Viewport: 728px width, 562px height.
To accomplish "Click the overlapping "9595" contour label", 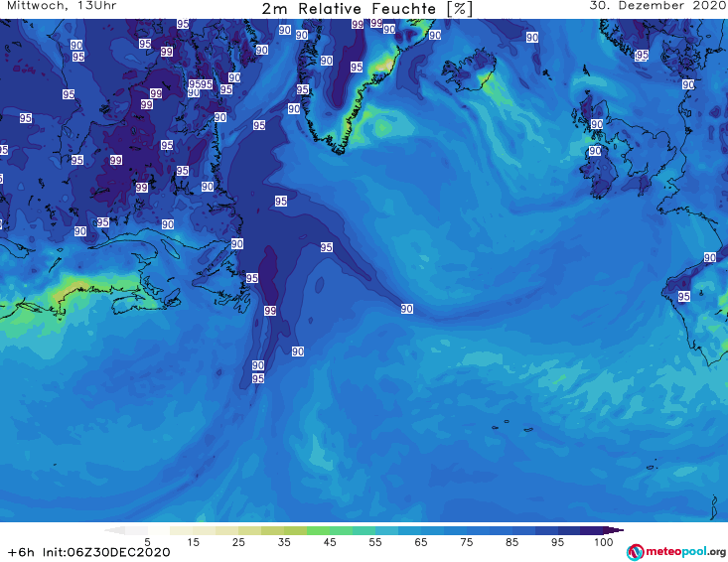I will [201, 84].
